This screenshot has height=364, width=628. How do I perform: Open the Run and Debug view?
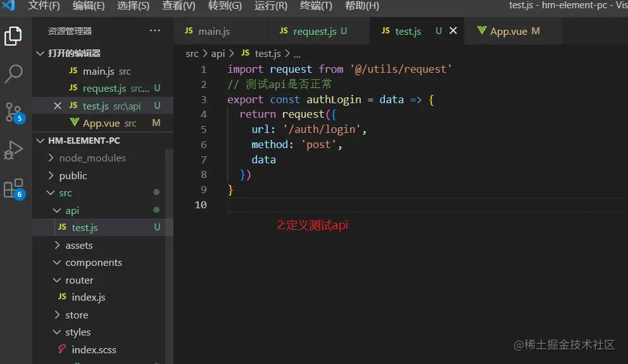pyautogui.click(x=13, y=150)
